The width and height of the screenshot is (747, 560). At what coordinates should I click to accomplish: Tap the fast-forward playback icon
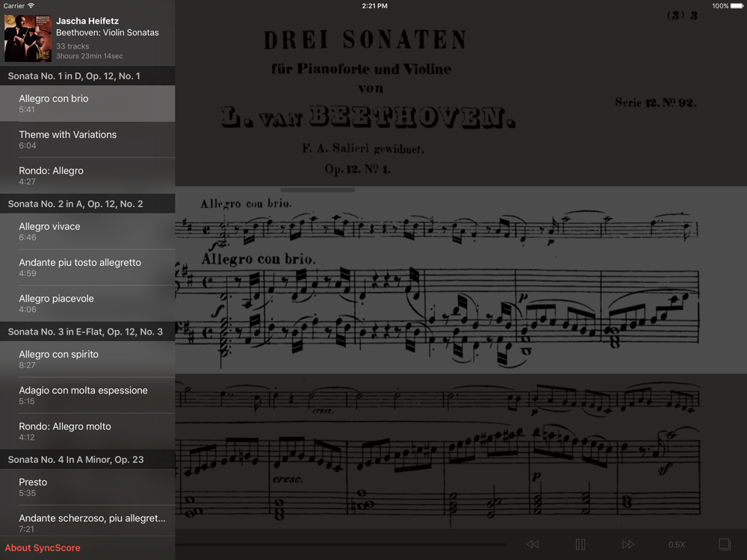628,544
